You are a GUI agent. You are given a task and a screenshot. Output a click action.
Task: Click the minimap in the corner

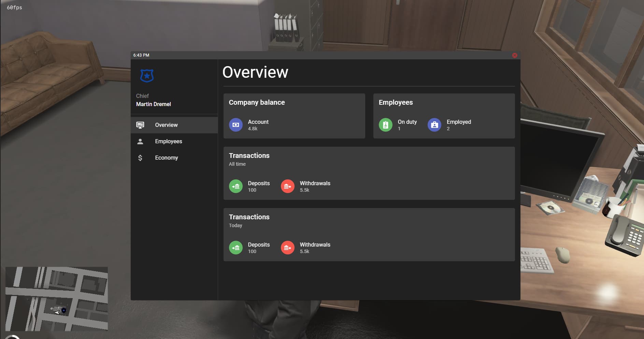click(57, 299)
